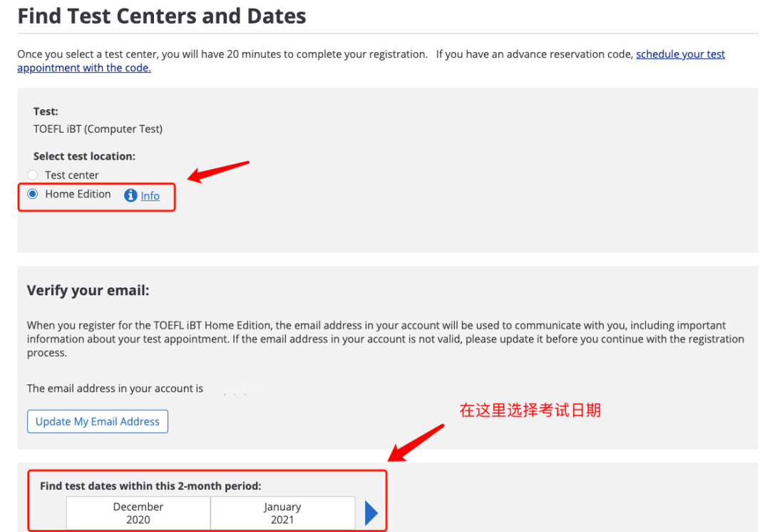Viewport: 770px width, 532px height.
Task: Select the January 2021 month cell
Action: (x=282, y=513)
